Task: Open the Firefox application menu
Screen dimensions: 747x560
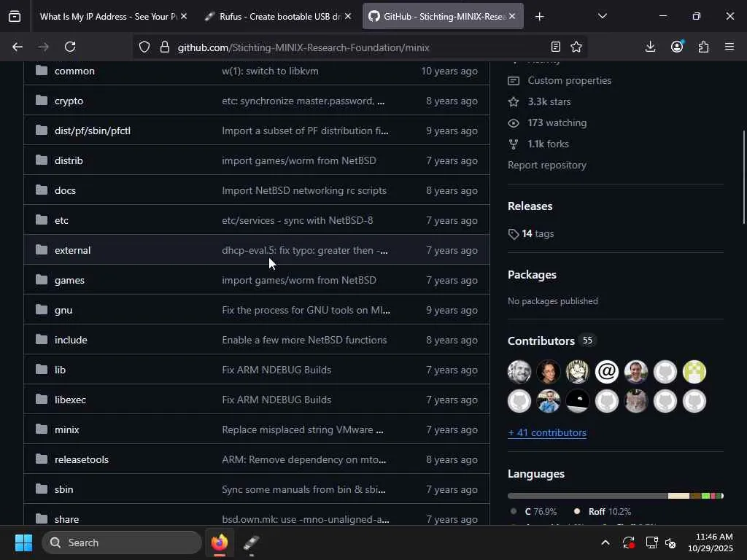Action: [x=729, y=47]
